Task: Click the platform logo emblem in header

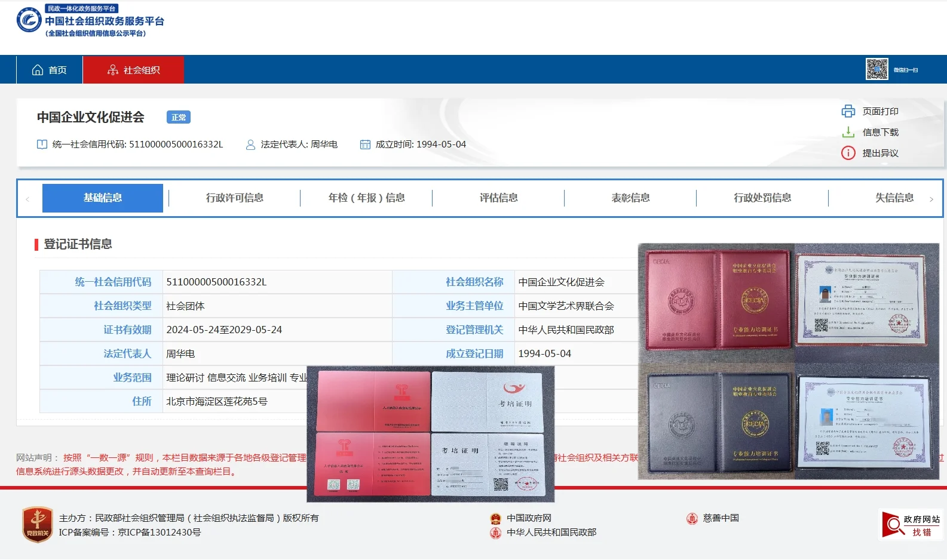Action: [x=29, y=20]
